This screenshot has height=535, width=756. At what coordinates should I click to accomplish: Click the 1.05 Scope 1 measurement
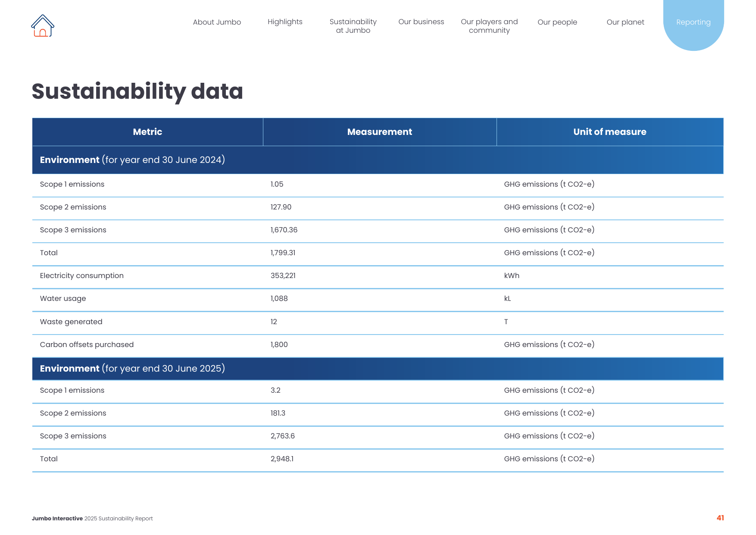pyautogui.click(x=277, y=184)
